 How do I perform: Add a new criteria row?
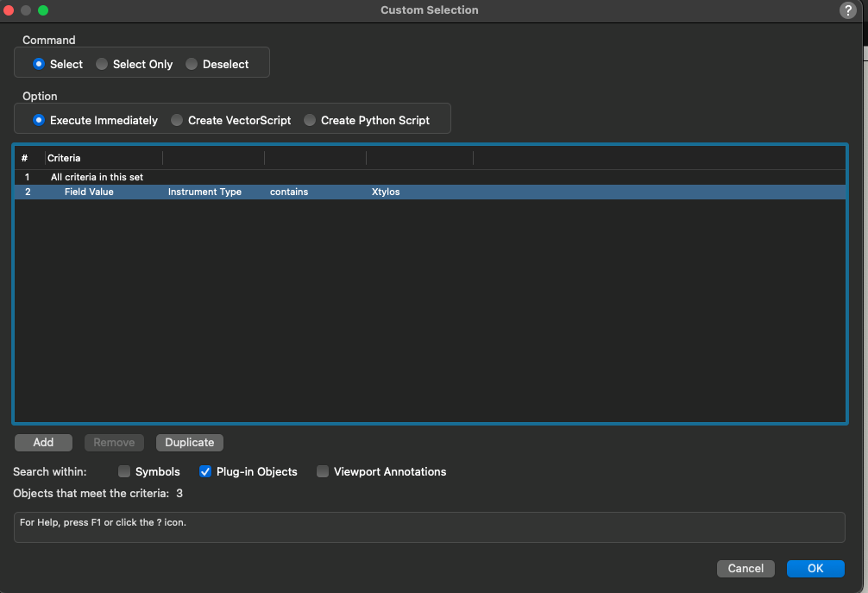pyautogui.click(x=43, y=442)
